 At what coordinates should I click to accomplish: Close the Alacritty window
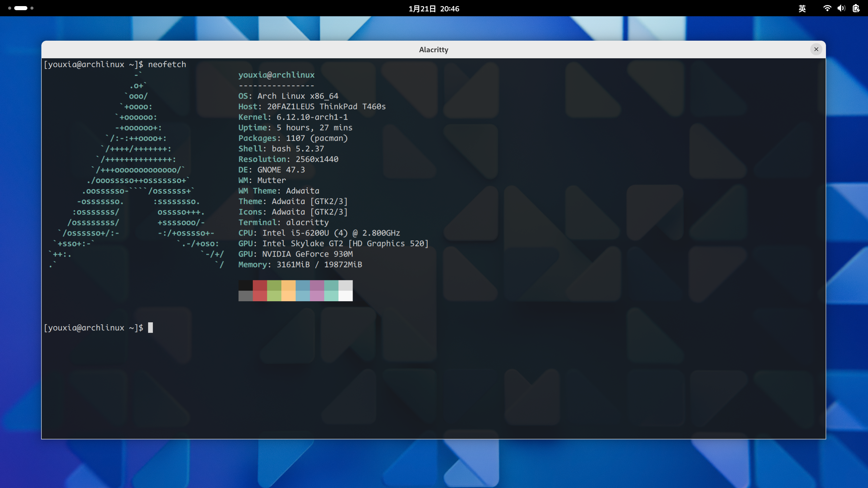coord(816,49)
